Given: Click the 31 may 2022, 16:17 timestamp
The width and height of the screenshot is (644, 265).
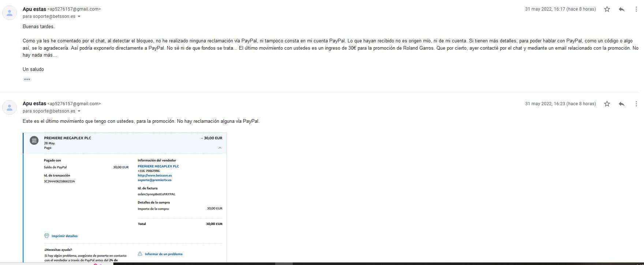Looking at the screenshot, I should [560, 9].
